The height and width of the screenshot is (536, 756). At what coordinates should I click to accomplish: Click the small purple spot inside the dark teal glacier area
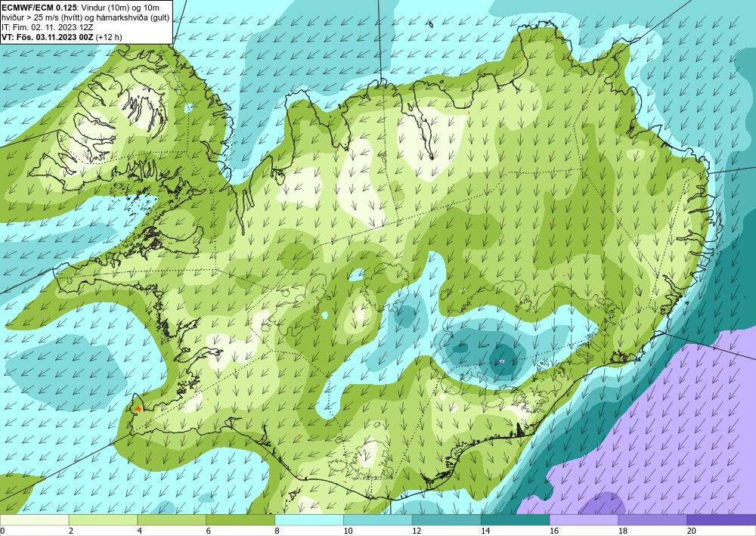[x=502, y=361]
